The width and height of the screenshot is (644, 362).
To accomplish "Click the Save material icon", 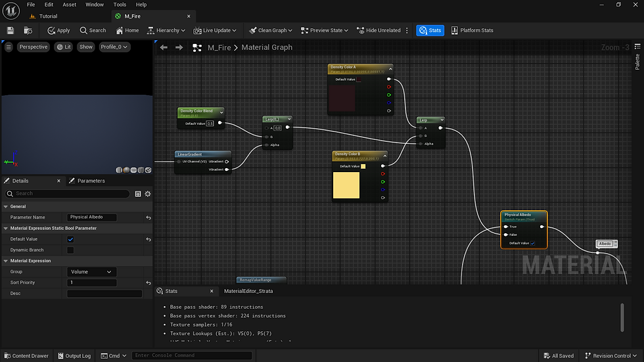I will pos(11,30).
